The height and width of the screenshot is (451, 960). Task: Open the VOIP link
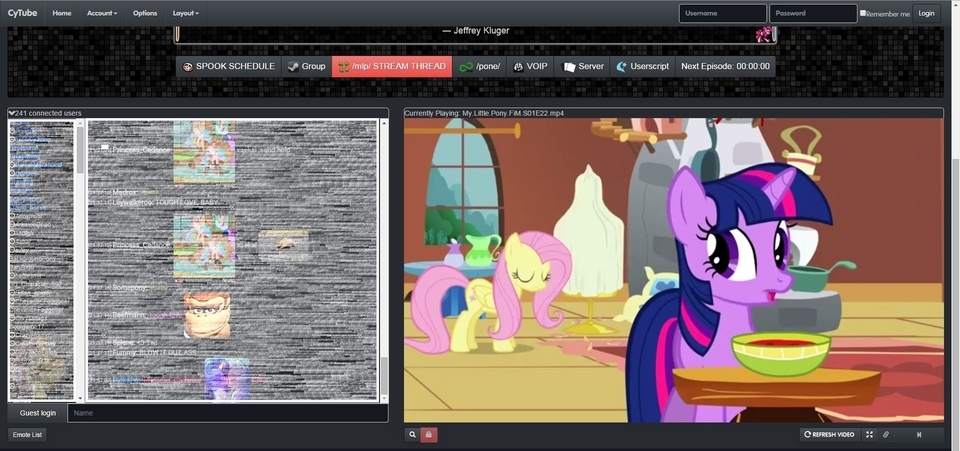pyautogui.click(x=530, y=67)
